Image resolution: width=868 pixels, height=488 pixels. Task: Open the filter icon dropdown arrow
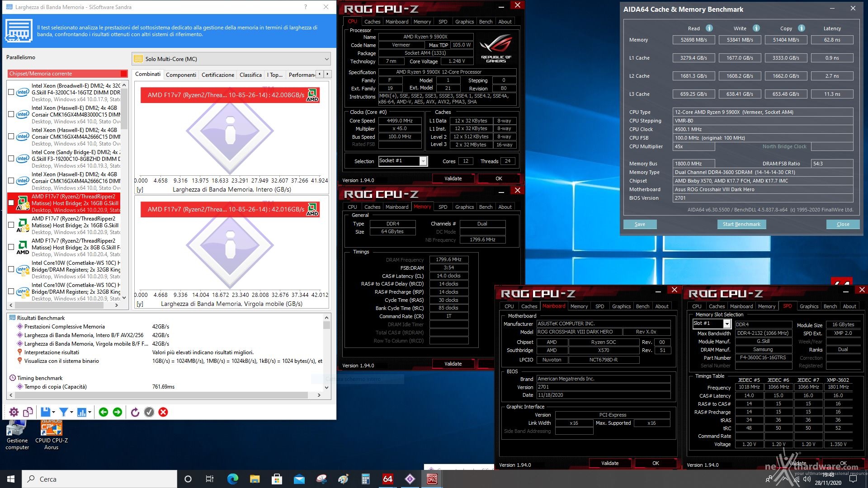pos(71,412)
